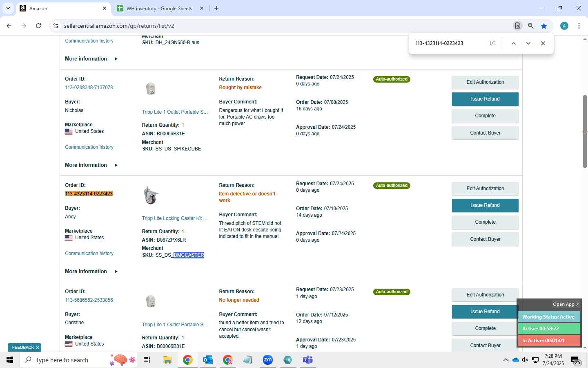588x368 pixels.
Task: Jump to next find result
Action: [x=528, y=43]
